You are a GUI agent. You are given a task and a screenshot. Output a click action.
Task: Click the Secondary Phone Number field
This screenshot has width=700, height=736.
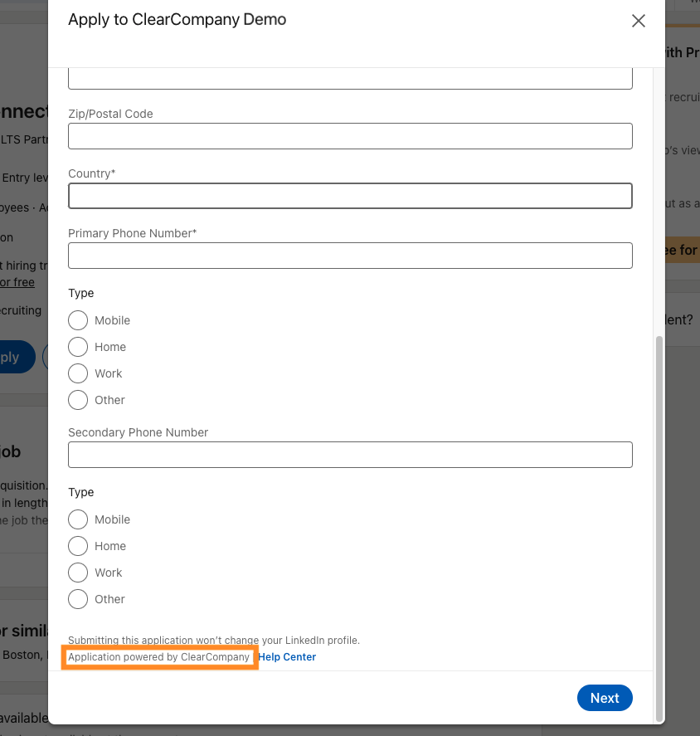[x=350, y=455]
